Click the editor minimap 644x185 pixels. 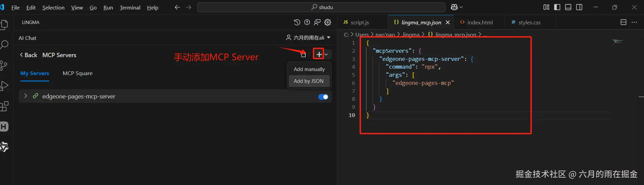coord(618,42)
